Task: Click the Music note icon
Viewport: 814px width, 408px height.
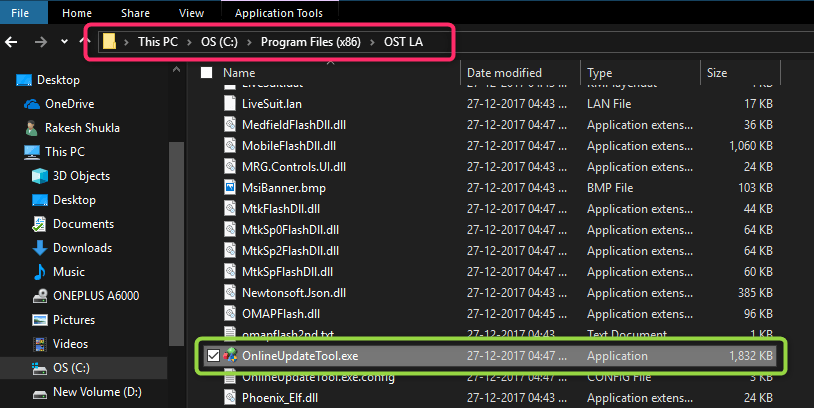Action: click(40, 272)
